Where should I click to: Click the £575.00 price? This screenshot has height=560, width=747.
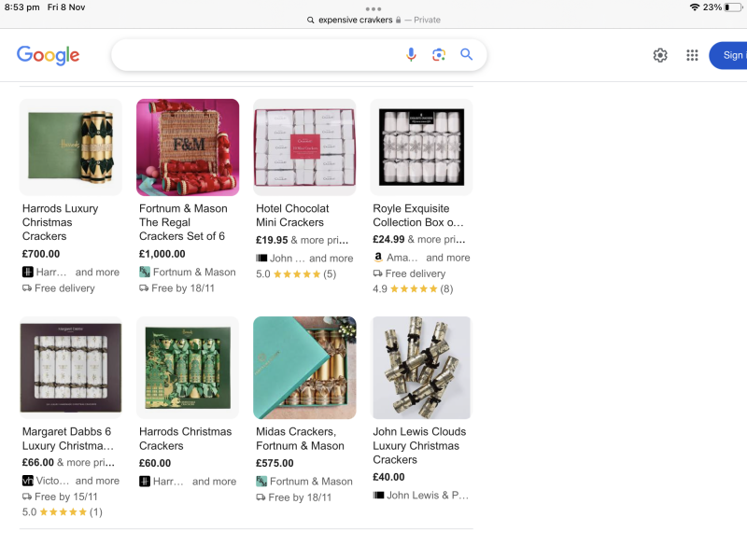click(275, 463)
